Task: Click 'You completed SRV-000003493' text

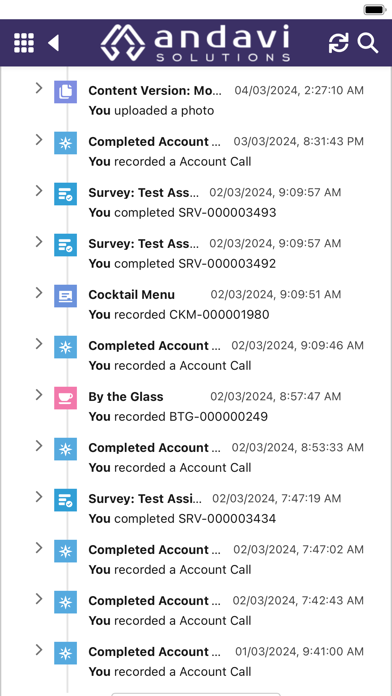Action: (182, 213)
